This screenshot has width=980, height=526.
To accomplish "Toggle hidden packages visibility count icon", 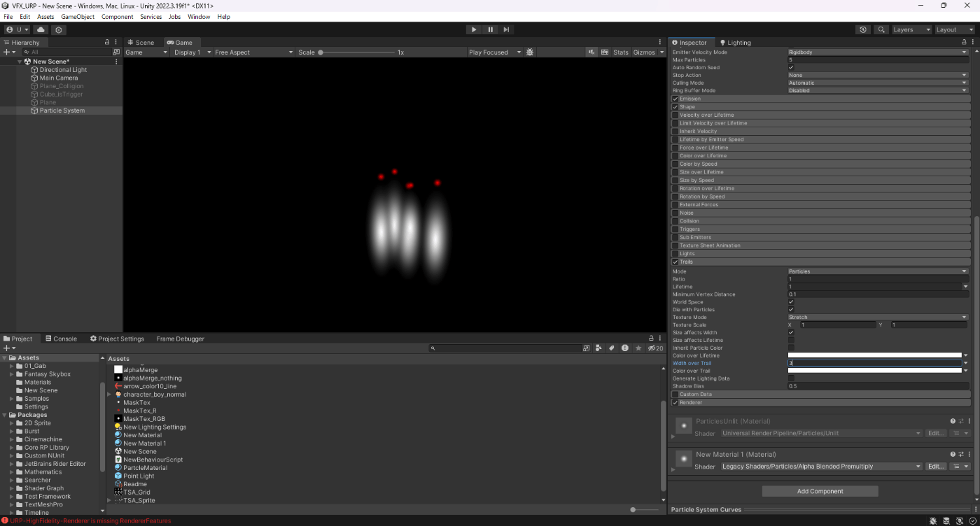I will (655, 348).
